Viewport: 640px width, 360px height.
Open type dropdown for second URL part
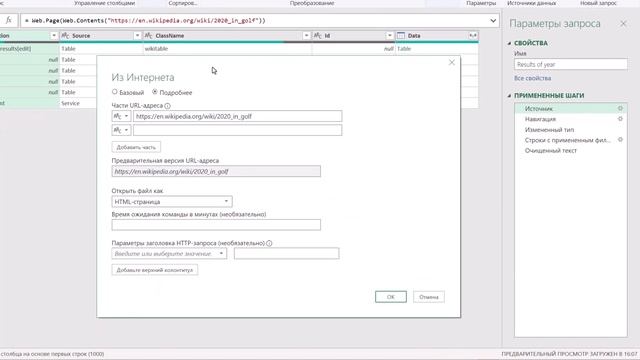[x=121, y=130]
